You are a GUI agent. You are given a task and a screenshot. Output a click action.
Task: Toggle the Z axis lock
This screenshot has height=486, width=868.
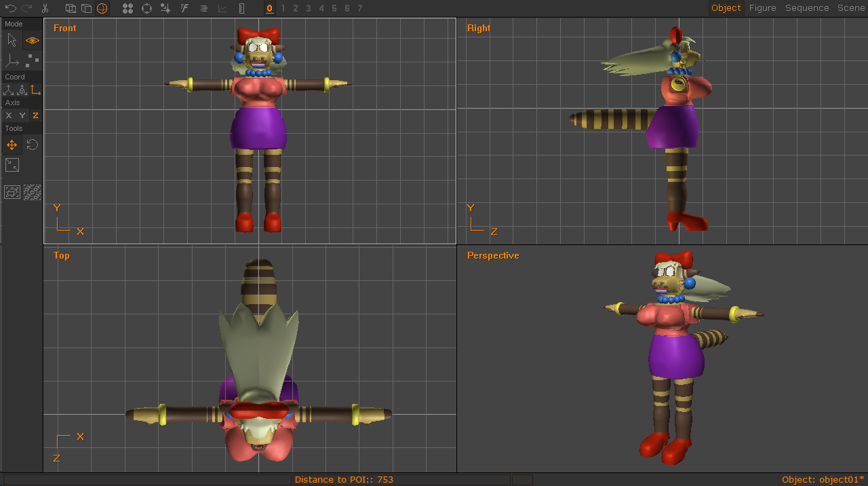pos(35,115)
